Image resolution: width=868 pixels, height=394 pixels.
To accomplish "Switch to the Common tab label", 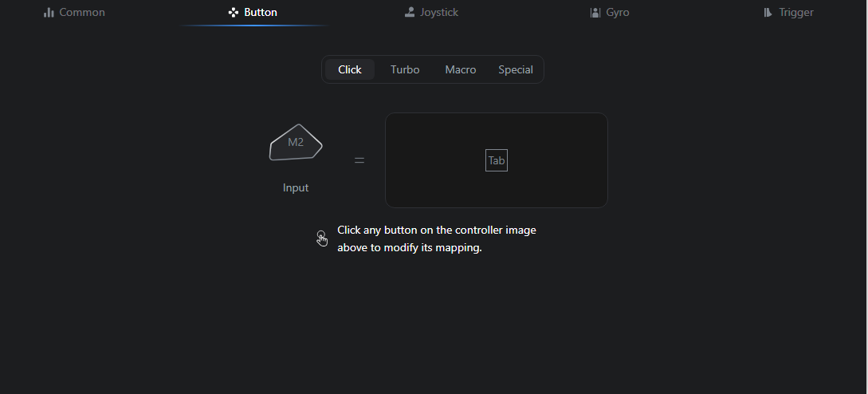I will (82, 12).
